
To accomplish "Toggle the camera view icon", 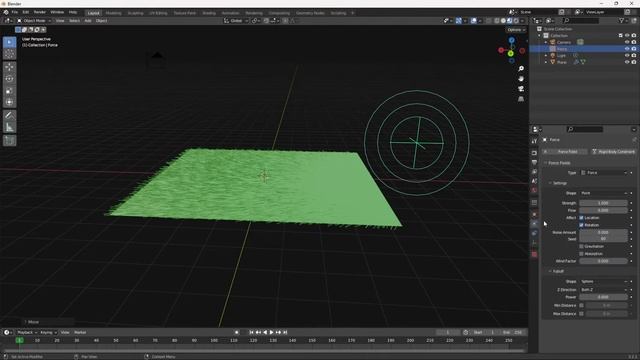I will [x=521, y=89].
